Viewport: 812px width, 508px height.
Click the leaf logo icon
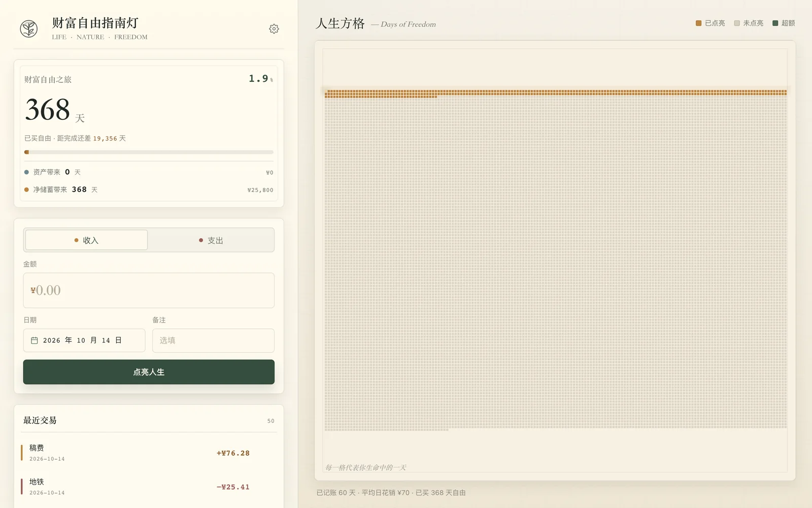[29, 29]
